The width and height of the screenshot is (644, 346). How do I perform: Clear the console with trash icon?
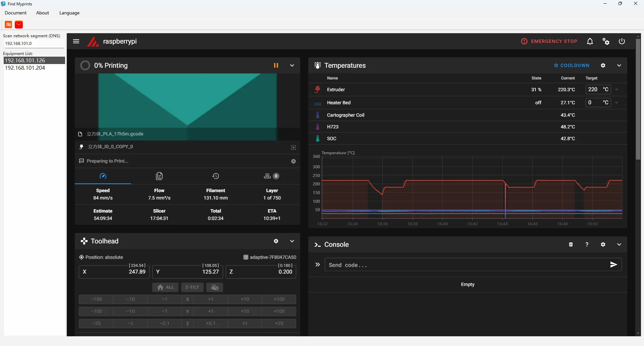(x=571, y=244)
